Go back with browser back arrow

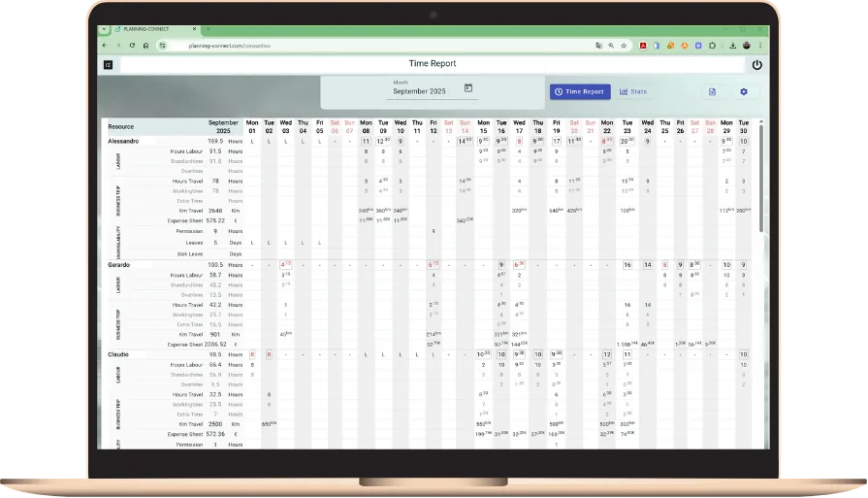pyautogui.click(x=105, y=46)
